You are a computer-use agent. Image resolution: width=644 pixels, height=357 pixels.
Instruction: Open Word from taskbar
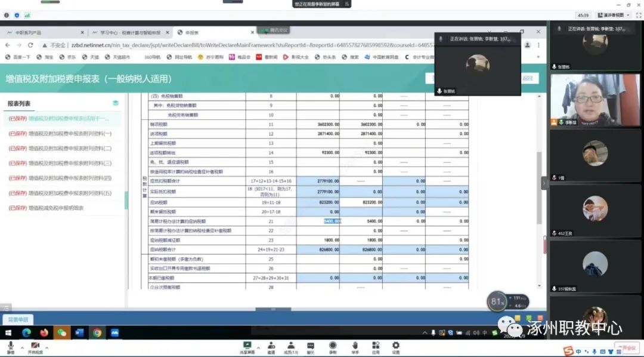pyautogui.click(x=79, y=333)
